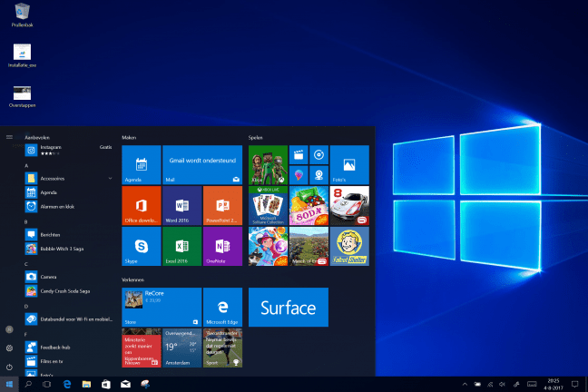Viewport: 588px width, 392px height.
Task: Open the Word 2016 tile
Action: tap(181, 206)
